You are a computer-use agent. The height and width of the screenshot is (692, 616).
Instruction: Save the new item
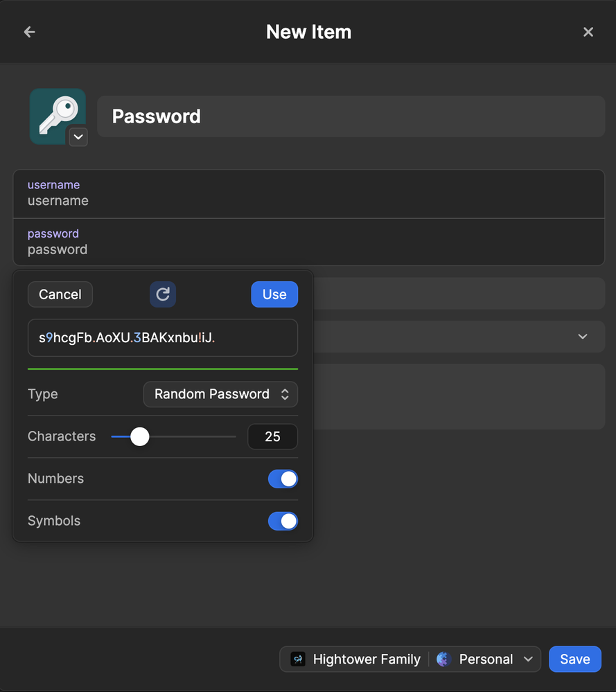[574, 659]
